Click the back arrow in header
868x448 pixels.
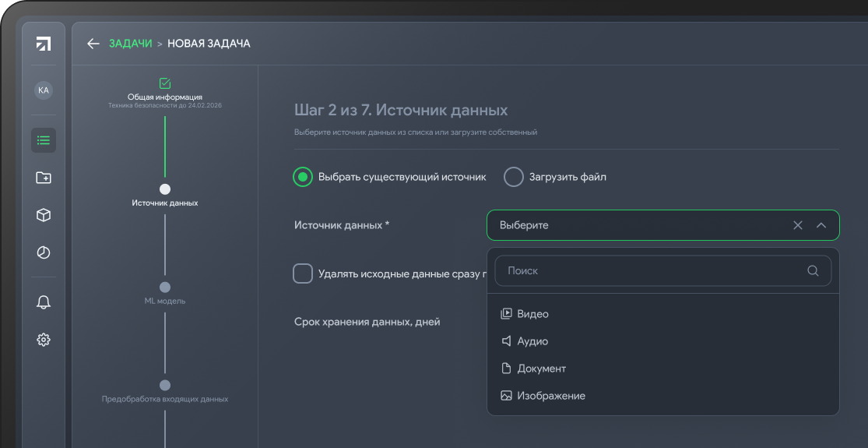[93, 44]
